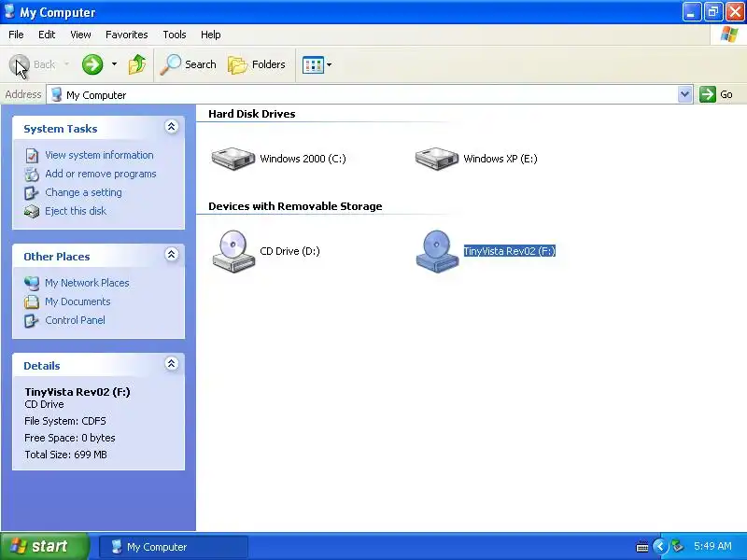
Task: Collapse the System Tasks panel
Action: tap(172, 127)
